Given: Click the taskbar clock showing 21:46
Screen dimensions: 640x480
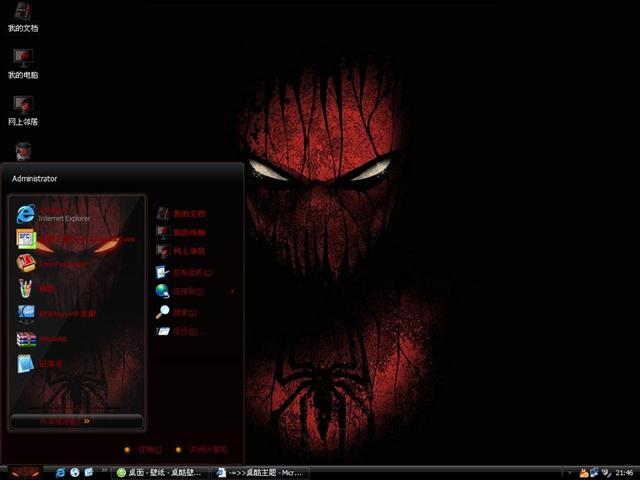Looking at the screenshot, I should click(624, 472).
